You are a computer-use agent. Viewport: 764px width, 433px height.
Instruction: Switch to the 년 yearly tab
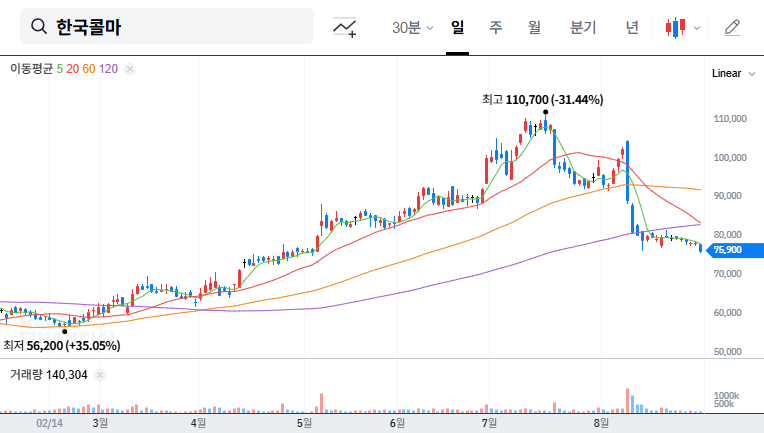point(632,27)
